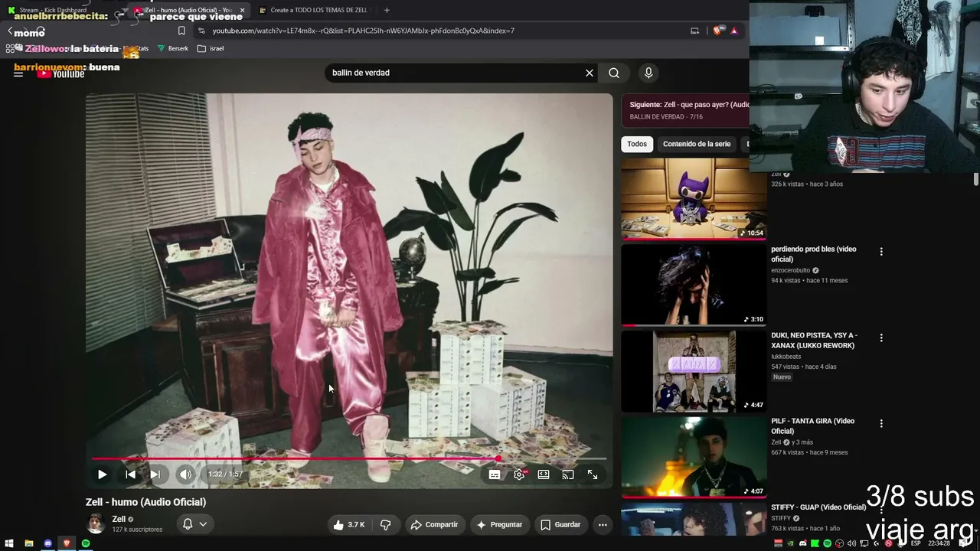Click the Compartir share button

[434, 525]
